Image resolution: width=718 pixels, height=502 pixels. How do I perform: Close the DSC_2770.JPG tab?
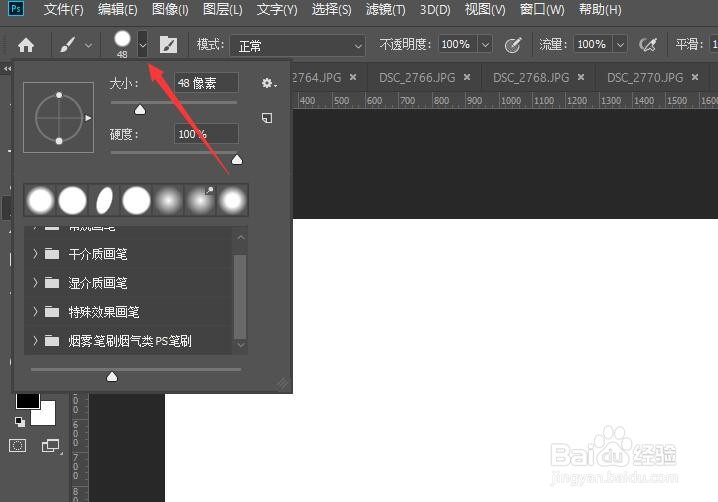695,77
